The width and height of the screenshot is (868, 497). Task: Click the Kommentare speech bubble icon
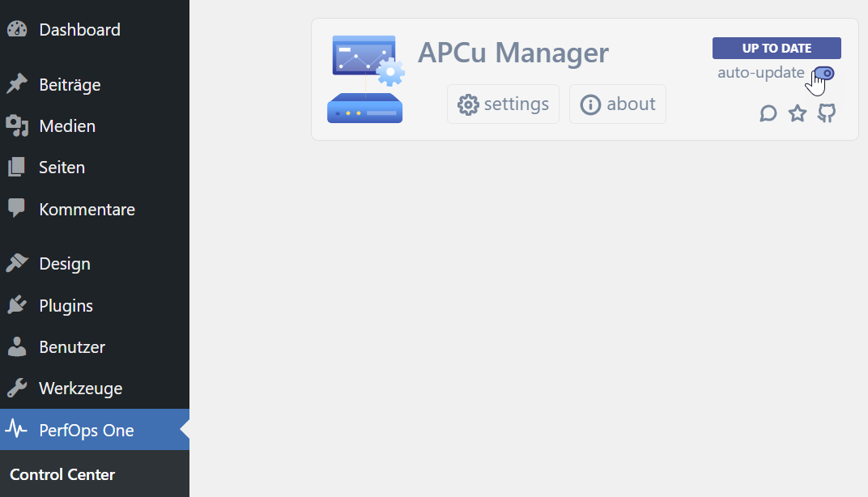point(17,209)
